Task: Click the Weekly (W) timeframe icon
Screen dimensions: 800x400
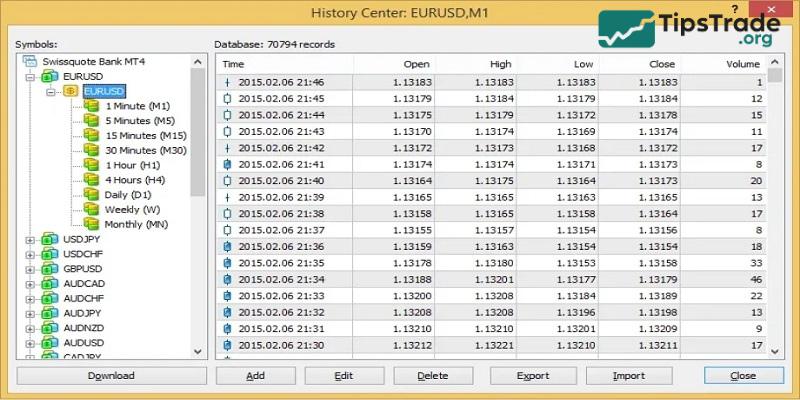Action: pos(92,210)
